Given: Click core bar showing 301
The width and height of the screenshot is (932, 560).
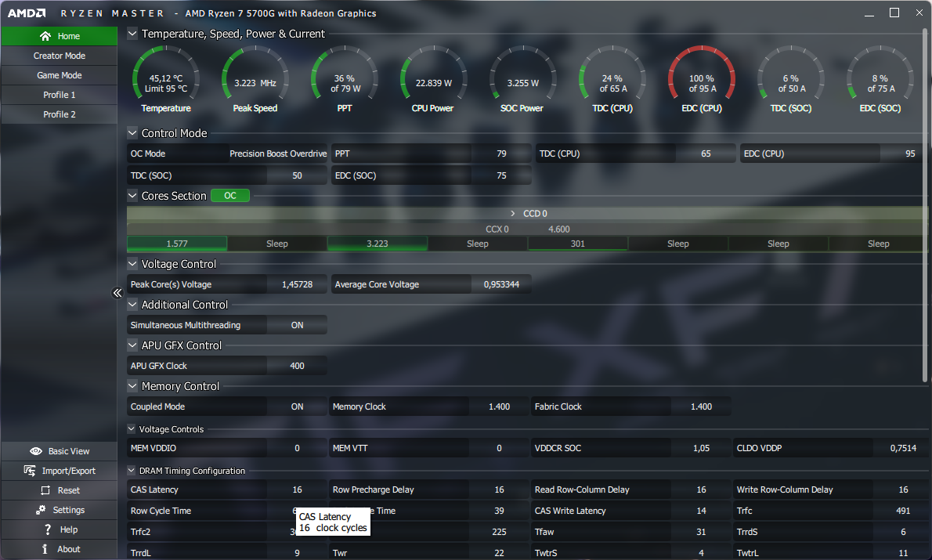Looking at the screenshot, I should tap(578, 244).
